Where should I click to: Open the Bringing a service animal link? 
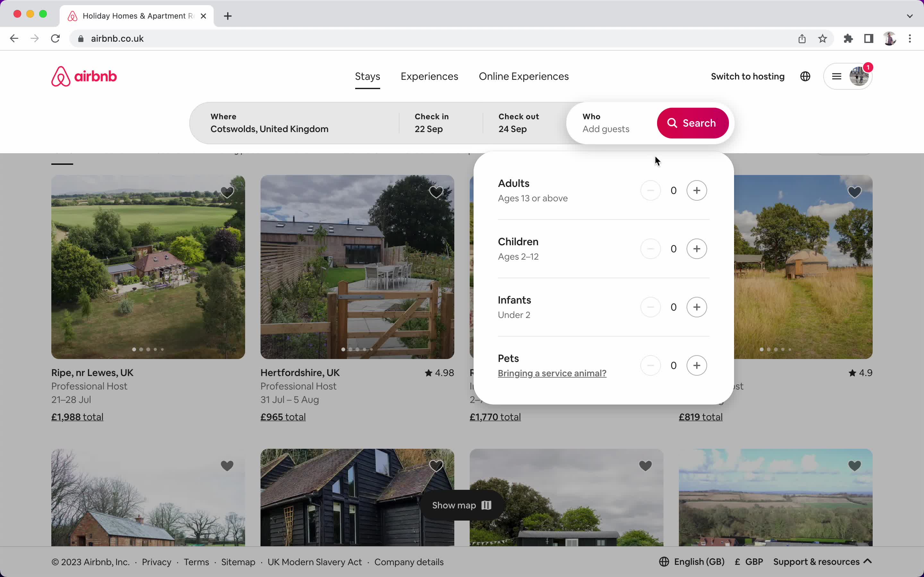552,373
